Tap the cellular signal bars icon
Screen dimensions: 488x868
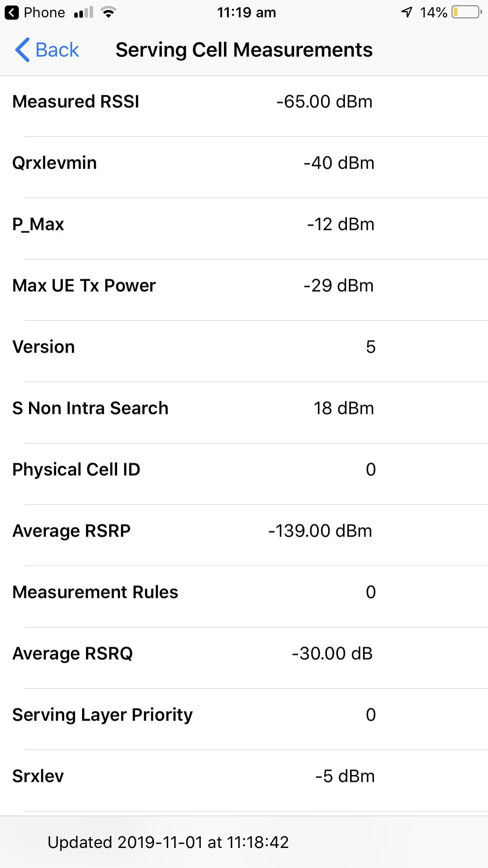[83, 13]
